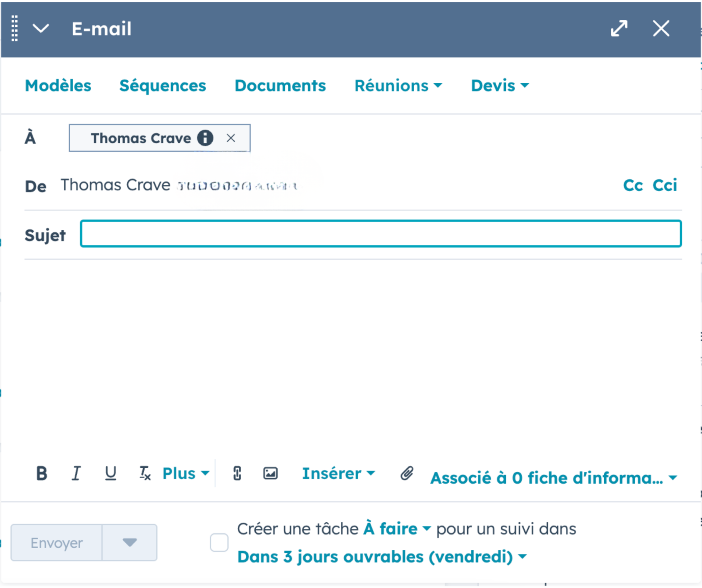Show info for recipient Thomas Crave
Screen dimensions: 702x588
click(x=205, y=138)
